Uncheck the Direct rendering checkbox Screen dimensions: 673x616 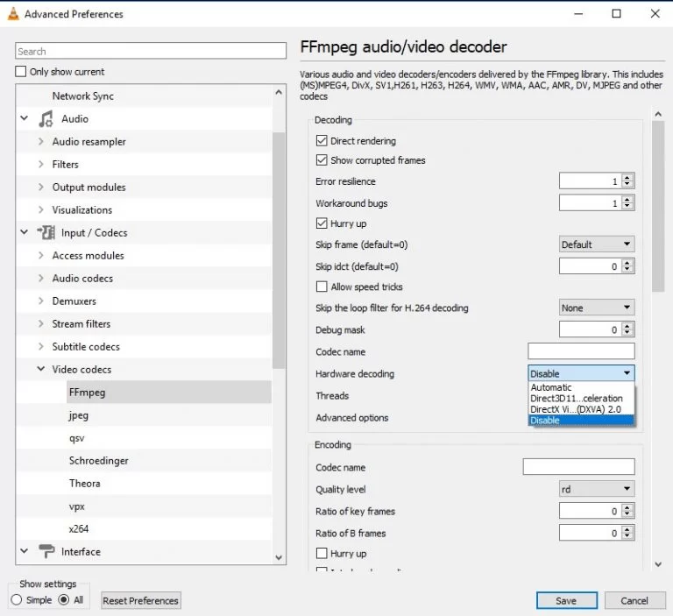point(321,141)
